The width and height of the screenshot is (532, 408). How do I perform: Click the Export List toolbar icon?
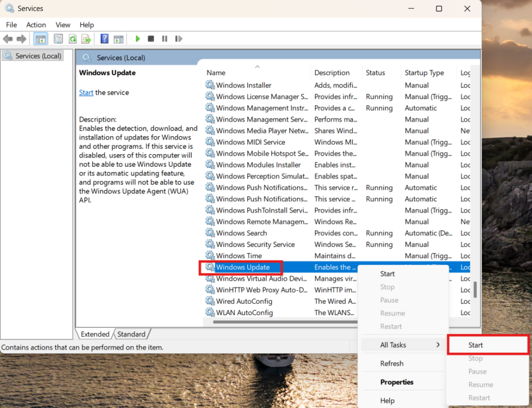coord(86,39)
